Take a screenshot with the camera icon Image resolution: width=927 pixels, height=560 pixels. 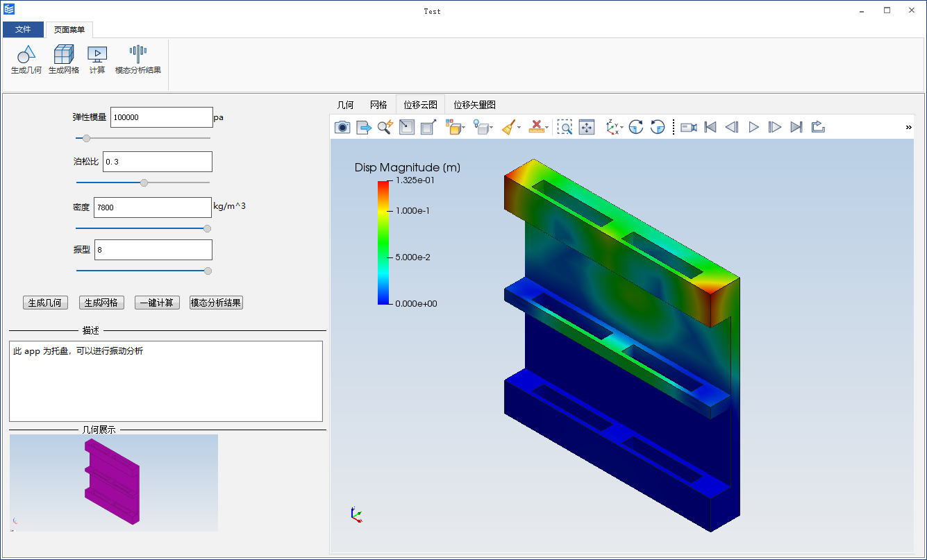[x=342, y=127]
